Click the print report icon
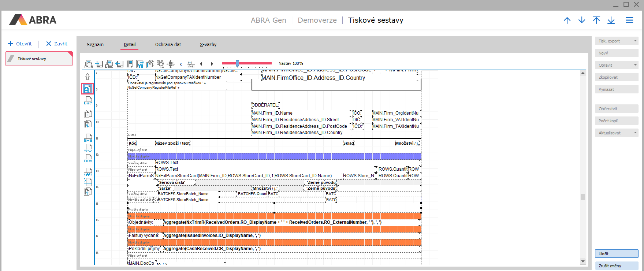Viewport: 644px width, 271px height. pyautogui.click(x=109, y=64)
